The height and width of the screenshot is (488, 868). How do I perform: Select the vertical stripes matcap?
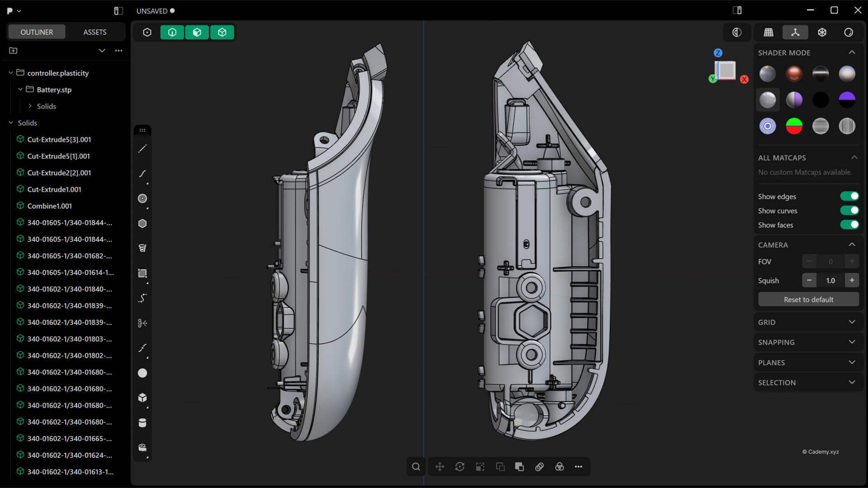[x=847, y=126]
